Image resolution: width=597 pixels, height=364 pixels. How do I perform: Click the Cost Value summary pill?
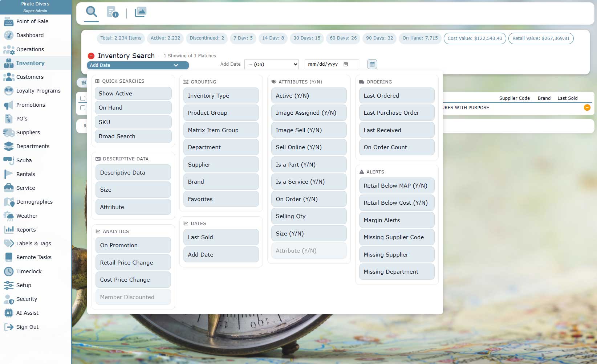click(475, 38)
